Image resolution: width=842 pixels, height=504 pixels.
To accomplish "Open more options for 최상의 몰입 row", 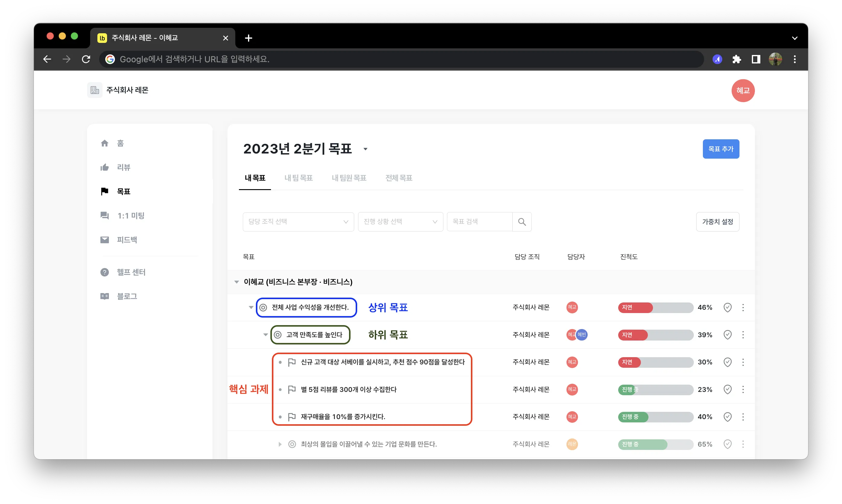I will pyautogui.click(x=743, y=444).
